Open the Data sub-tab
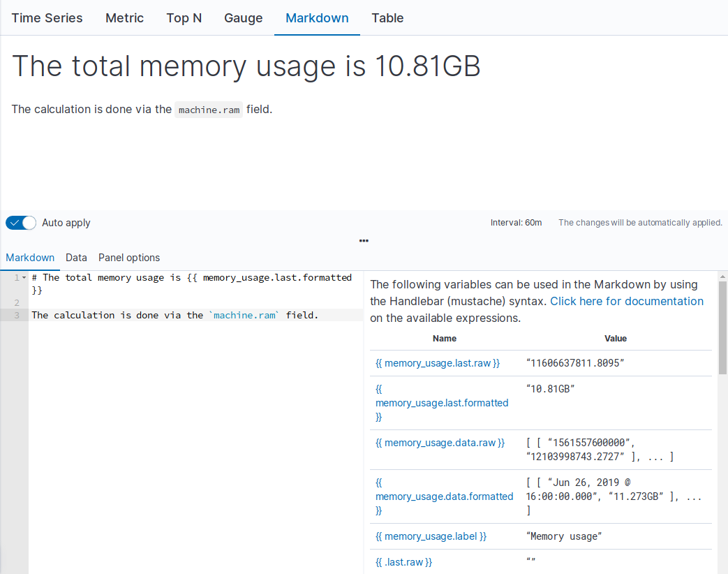Image resolution: width=728 pixels, height=574 pixels. (x=75, y=257)
